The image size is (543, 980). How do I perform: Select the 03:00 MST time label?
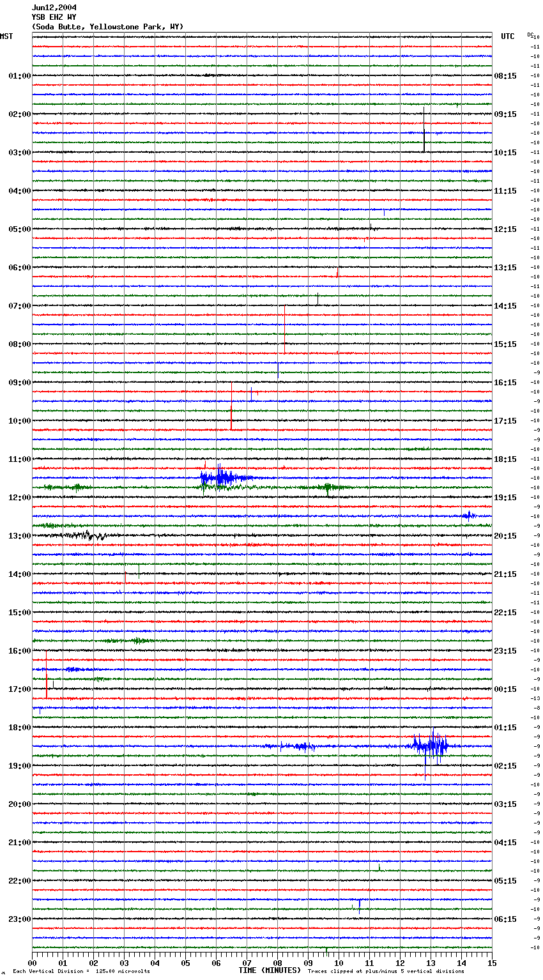(20, 153)
